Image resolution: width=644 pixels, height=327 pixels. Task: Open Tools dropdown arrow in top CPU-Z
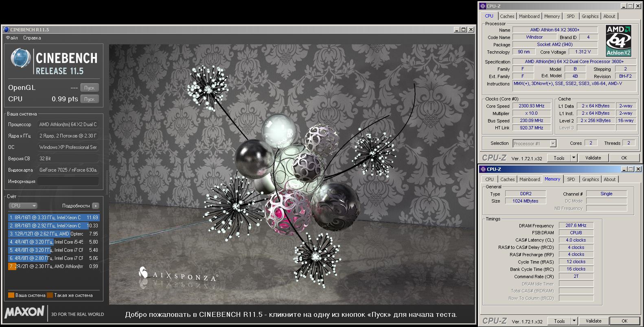tap(574, 158)
